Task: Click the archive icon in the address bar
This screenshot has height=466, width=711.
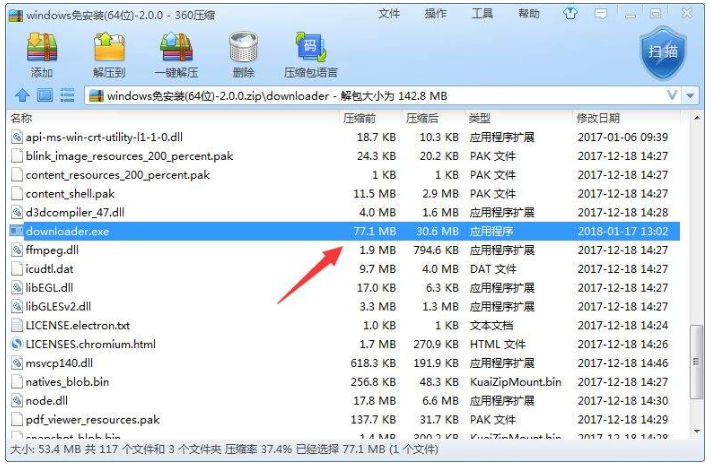Action: pos(96,96)
